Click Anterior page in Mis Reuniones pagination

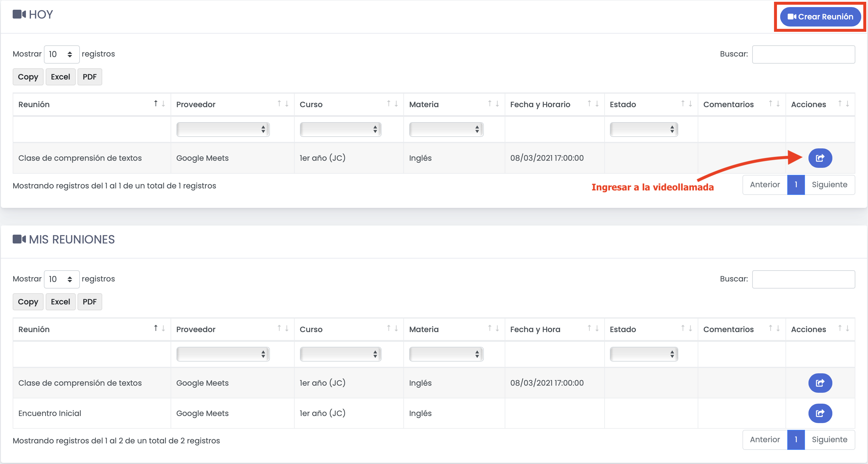click(765, 440)
